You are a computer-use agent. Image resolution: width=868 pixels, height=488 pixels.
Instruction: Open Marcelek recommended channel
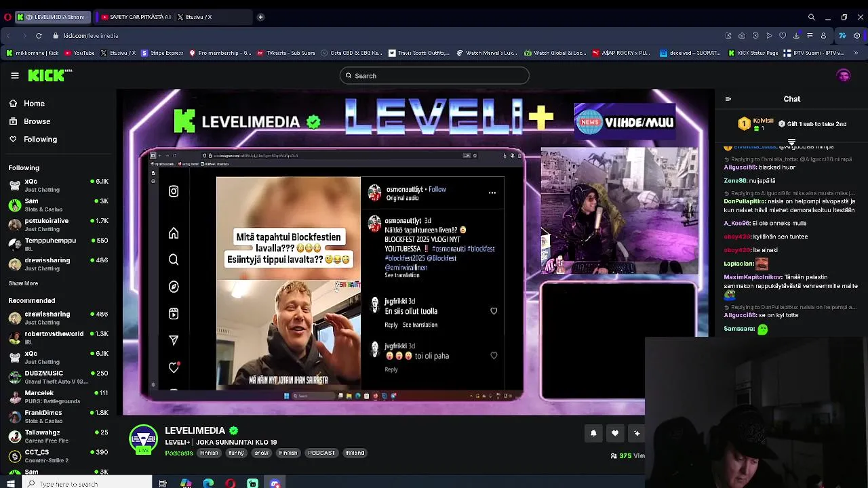(x=58, y=396)
